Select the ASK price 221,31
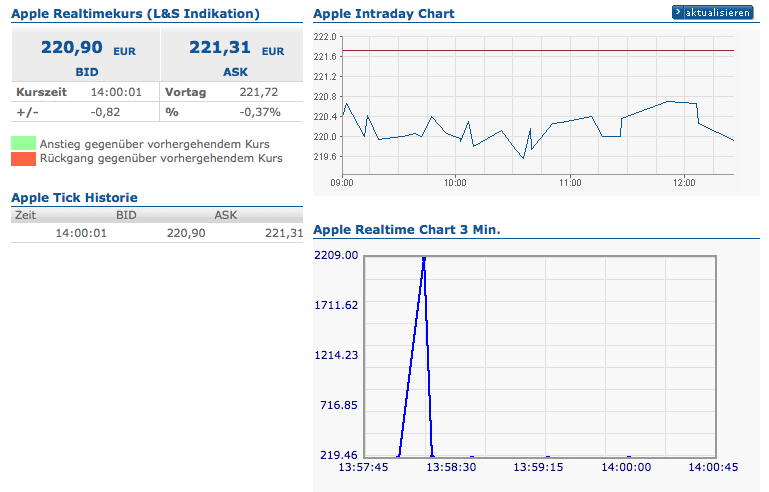The width and height of the screenshot is (769, 492). pos(220,48)
